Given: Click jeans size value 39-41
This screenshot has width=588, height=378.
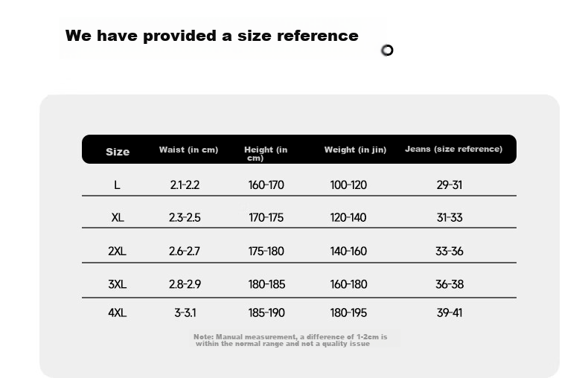Looking at the screenshot, I should [450, 313].
